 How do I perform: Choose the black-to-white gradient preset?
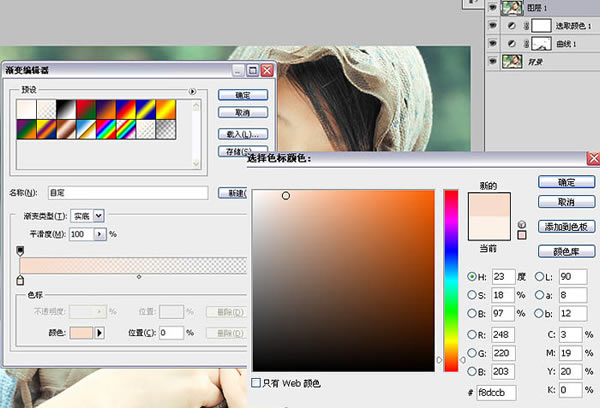click(x=66, y=109)
